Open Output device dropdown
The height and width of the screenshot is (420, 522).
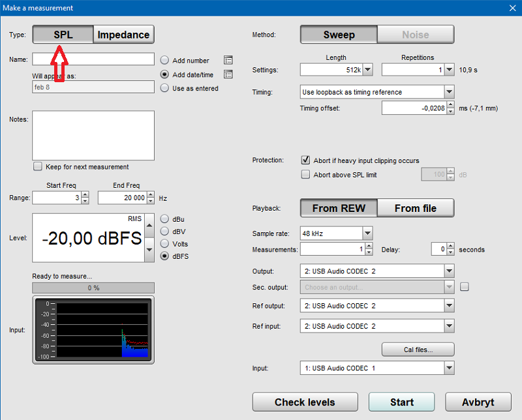click(x=450, y=271)
